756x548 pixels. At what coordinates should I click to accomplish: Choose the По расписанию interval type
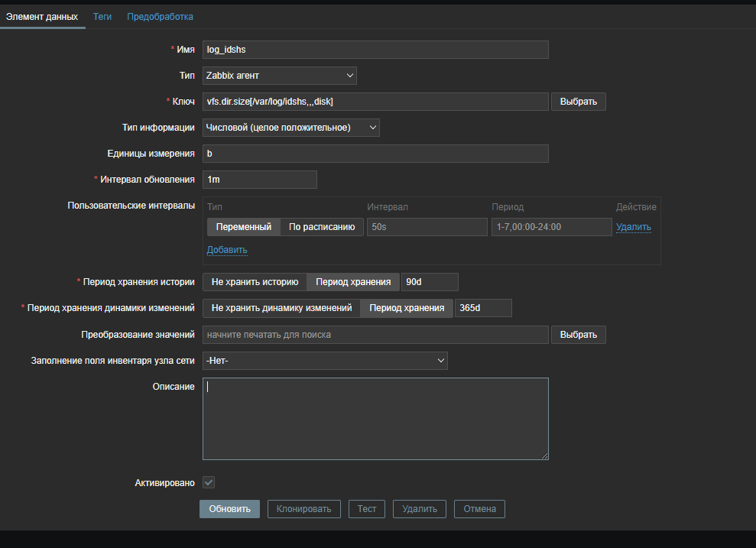[x=322, y=227]
